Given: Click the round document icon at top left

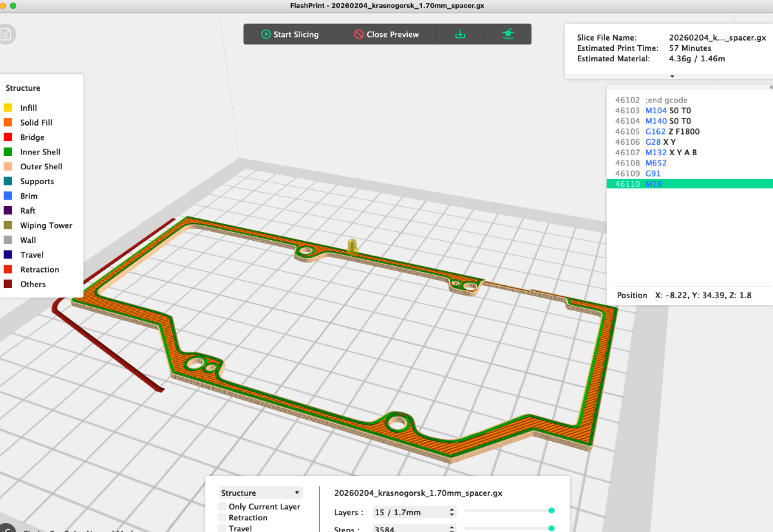Looking at the screenshot, I should point(6,34).
